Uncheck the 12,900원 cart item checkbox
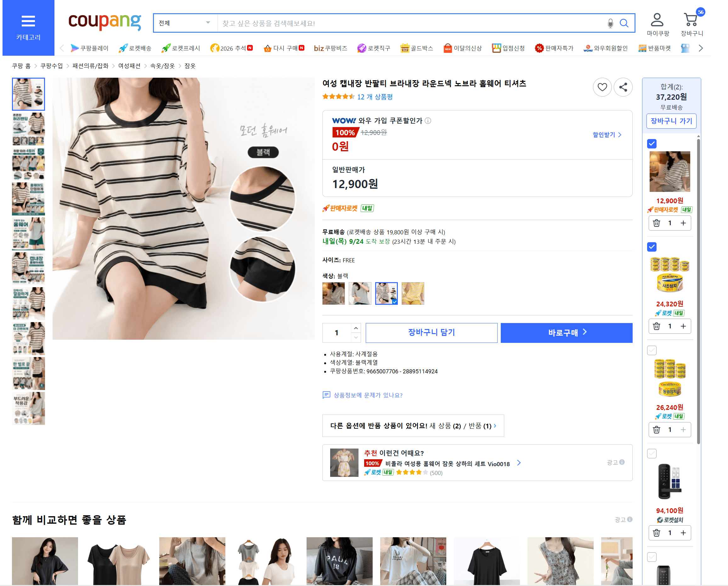 652,144
